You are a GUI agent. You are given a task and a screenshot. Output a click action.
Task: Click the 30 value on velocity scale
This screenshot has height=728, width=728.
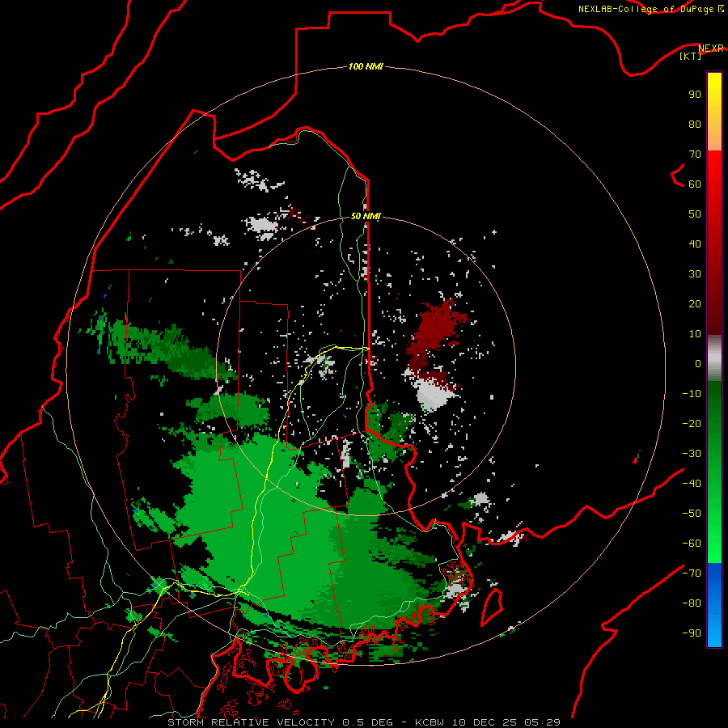695,274
